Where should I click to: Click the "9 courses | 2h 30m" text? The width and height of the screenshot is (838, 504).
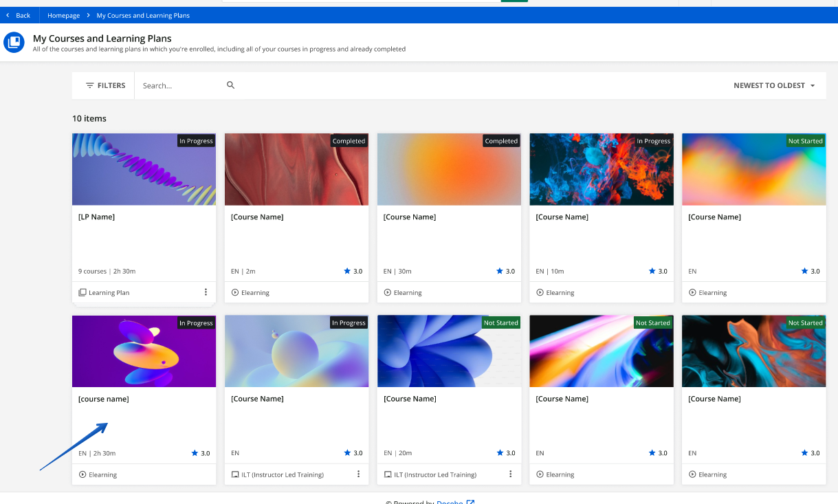click(x=107, y=271)
